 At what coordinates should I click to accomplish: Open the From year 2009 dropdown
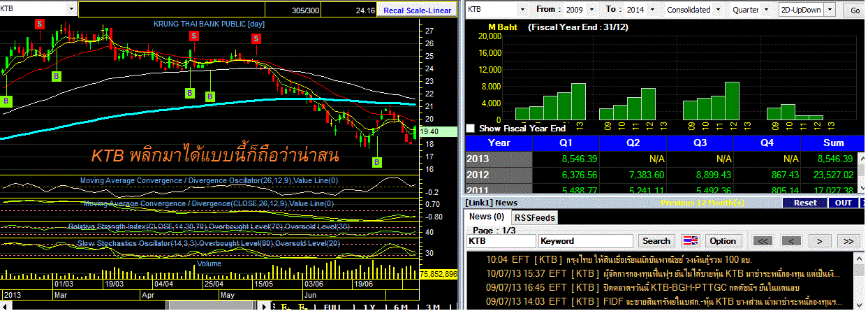(594, 10)
